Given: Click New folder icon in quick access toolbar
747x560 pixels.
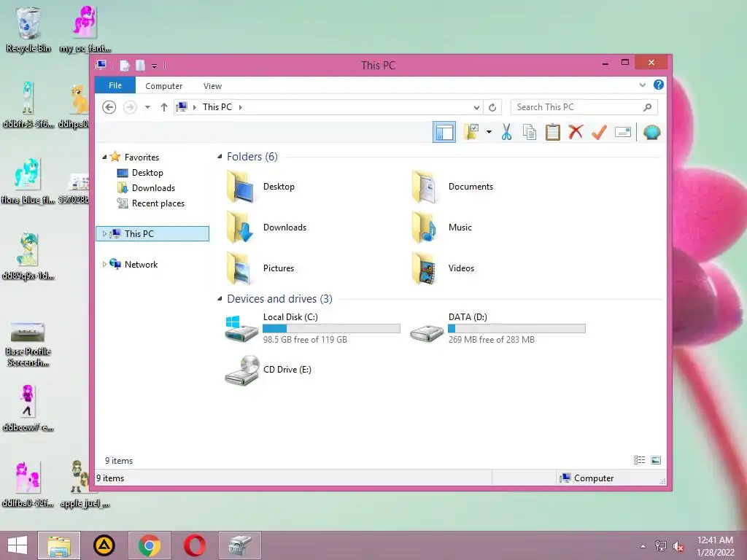Looking at the screenshot, I should [140, 65].
